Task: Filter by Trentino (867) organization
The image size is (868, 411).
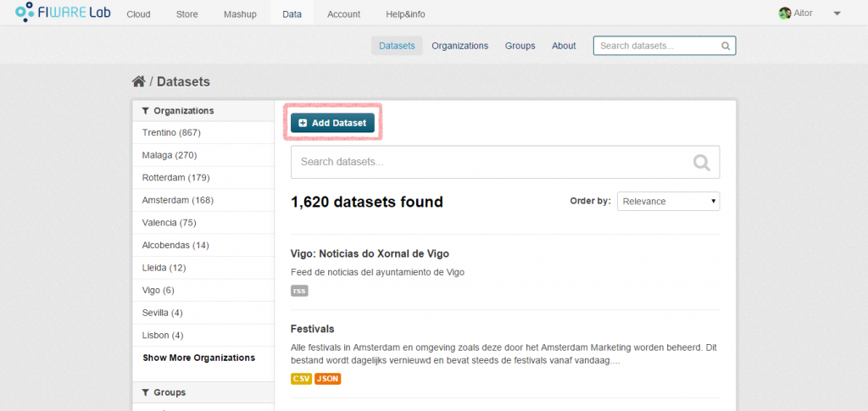Action: [x=203, y=133]
